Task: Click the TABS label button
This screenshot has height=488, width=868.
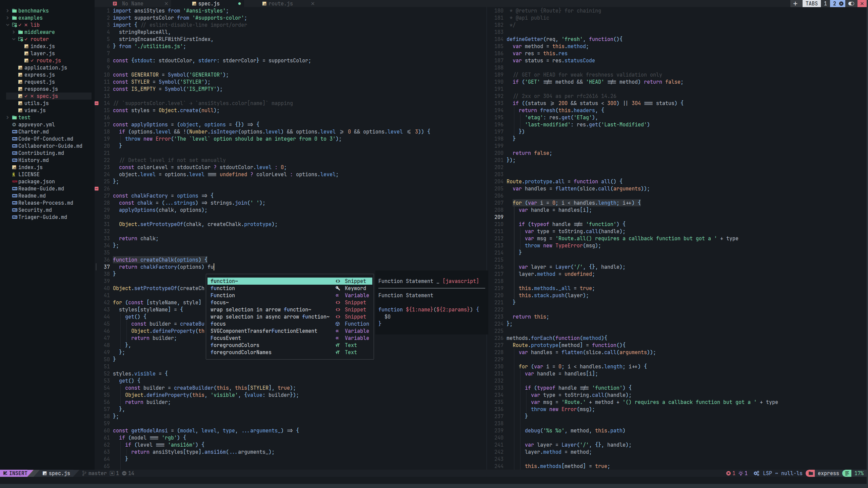Action: pos(812,4)
